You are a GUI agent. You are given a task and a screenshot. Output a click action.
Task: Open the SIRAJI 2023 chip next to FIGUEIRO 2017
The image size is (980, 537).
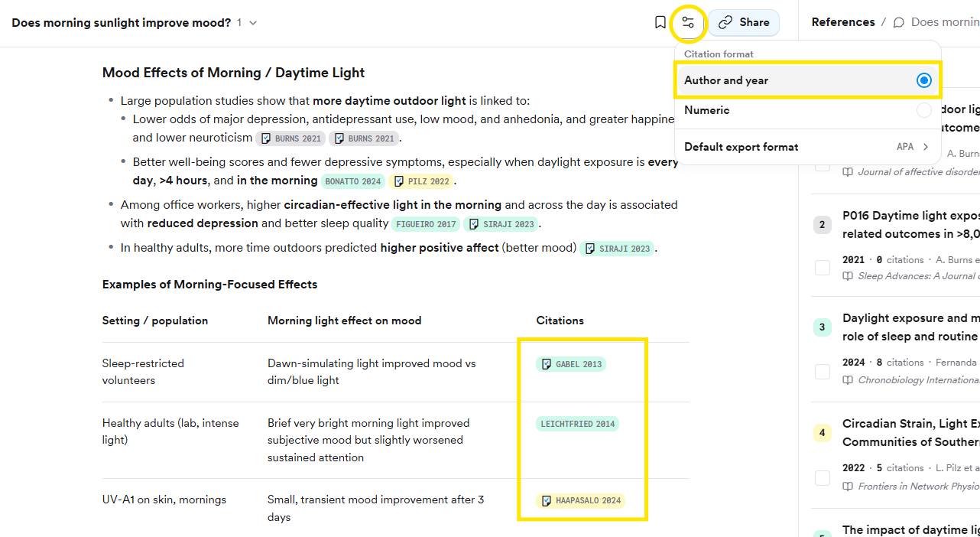click(x=501, y=224)
